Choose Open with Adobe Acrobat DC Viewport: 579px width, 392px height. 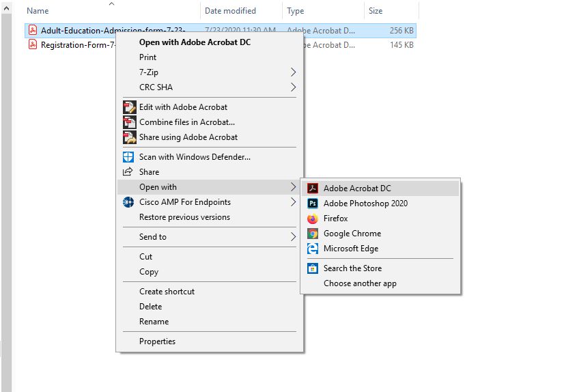[x=210, y=42]
